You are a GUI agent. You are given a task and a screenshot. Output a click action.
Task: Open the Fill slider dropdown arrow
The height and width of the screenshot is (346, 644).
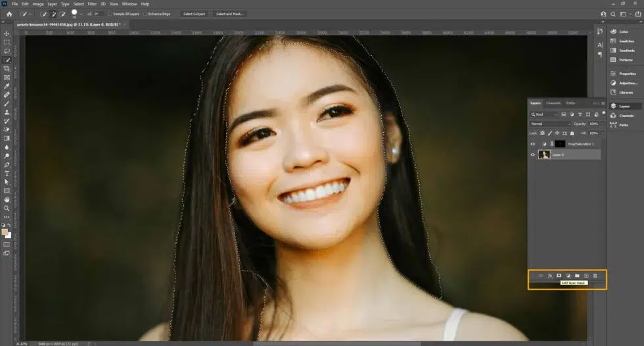(x=603, y=133)
